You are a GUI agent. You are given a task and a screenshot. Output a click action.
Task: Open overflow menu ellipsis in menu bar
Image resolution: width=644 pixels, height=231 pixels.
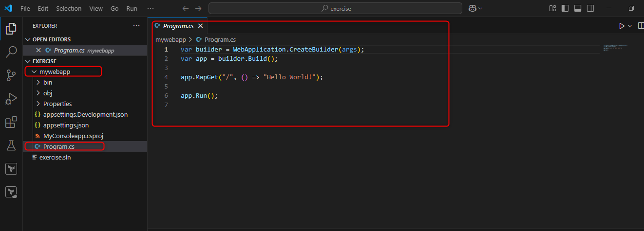(x=151, y=8)
